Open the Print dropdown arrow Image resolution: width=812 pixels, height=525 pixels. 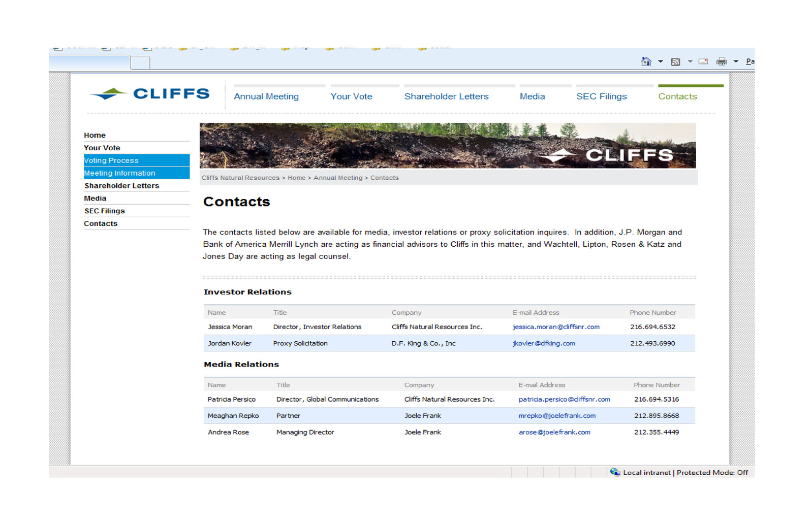click(x=735, y=61)
